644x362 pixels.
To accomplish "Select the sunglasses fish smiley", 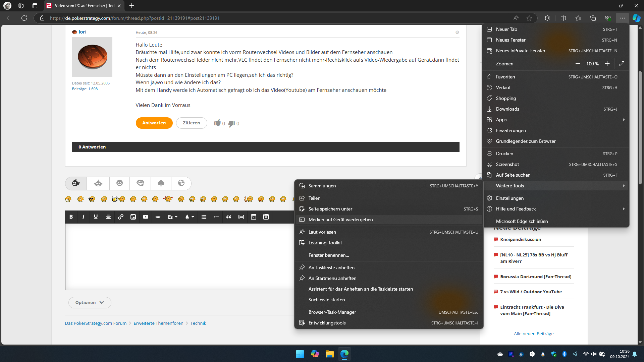I will coord(92,199).
